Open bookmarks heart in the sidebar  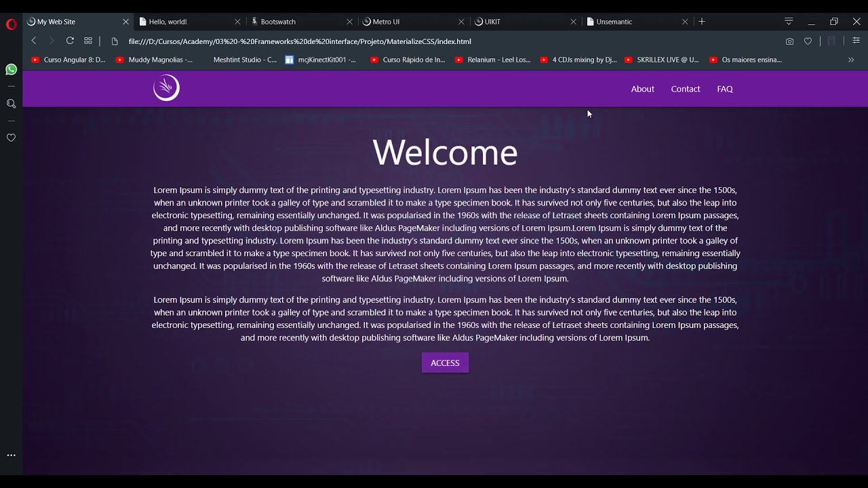[x=11, y=138]
